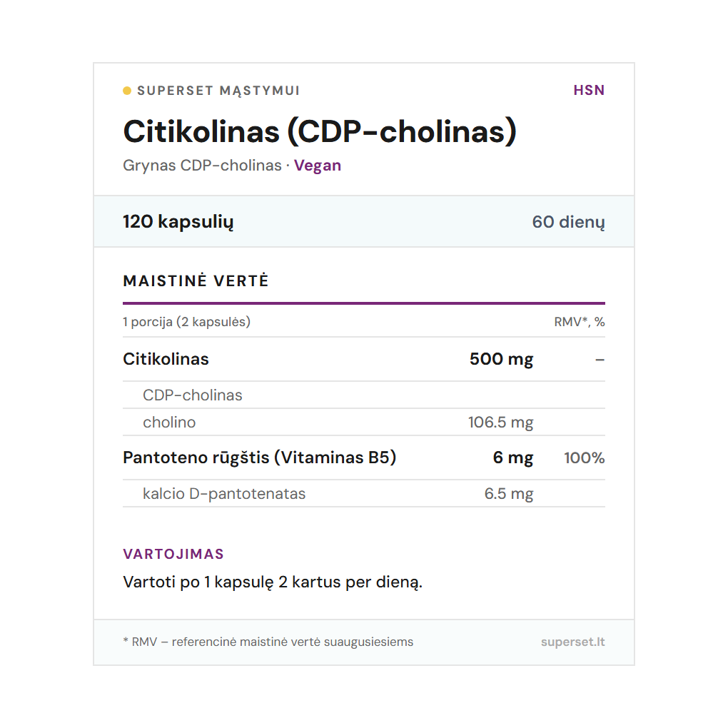Viewport: 728px width, 728px height.
Task: Open the superset.lt link in footer
Action: coord(572,642)
